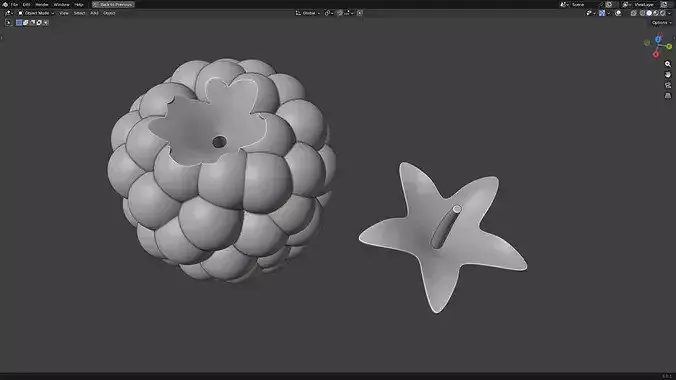This screenshot has width=676, height=380.
Task: Toggle the viewport overlays icon
Action: (x=618, y=13)
